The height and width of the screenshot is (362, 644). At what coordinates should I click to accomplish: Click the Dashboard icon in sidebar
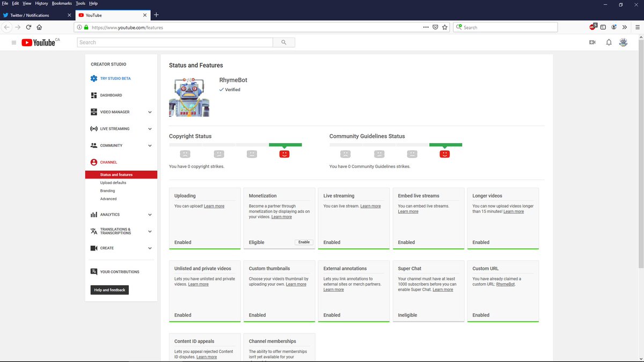tap(94, 95)
